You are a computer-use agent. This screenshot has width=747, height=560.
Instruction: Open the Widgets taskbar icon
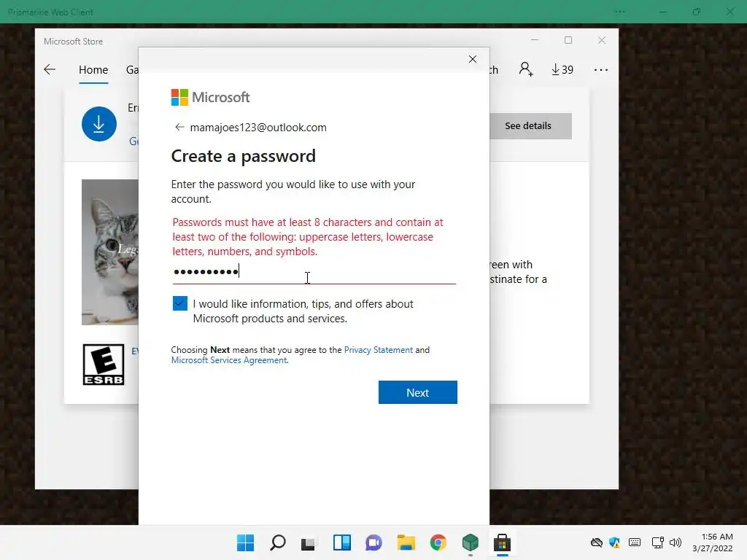(x=341, y=542)
